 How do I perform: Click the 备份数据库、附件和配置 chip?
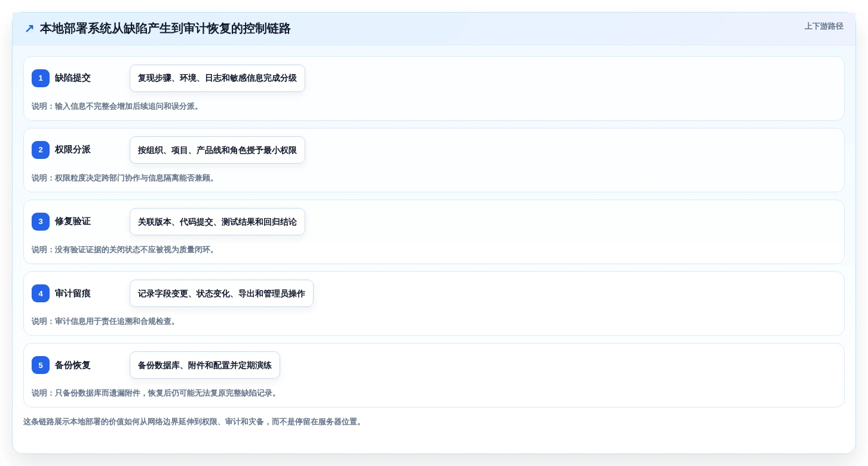point(205,365)
